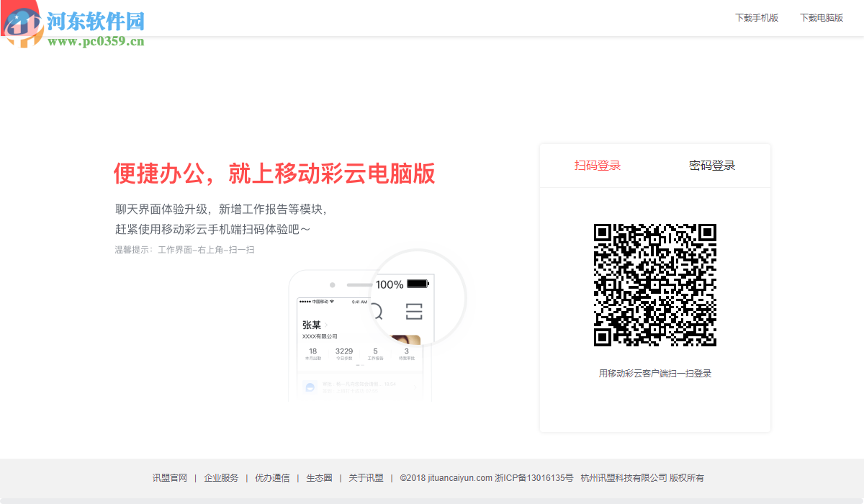Click the text 赶紧使用移动彩云手机端扫码体验吧

(212, 230)
